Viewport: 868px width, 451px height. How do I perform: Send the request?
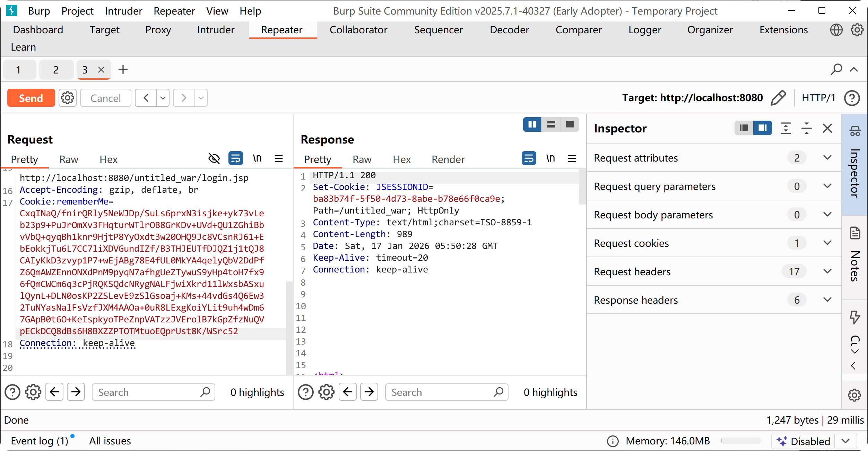[x=31, y=98]
